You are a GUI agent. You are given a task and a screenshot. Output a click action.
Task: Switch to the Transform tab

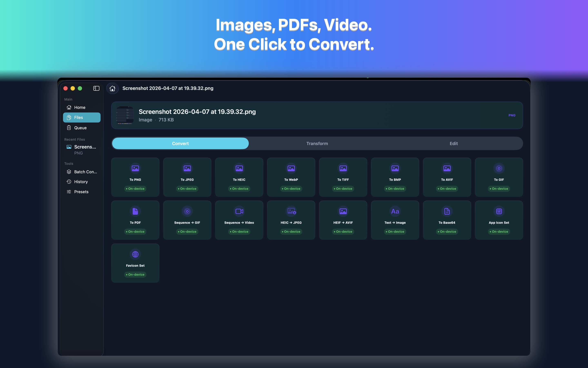point(317,143)
